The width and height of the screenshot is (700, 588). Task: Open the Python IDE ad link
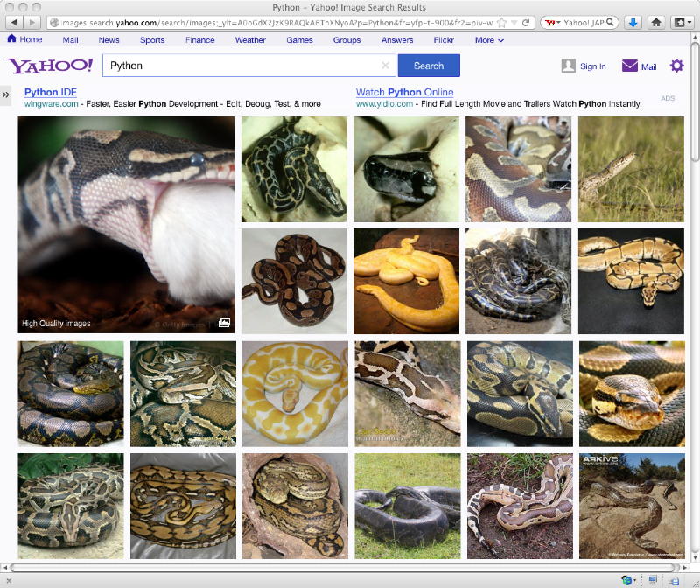[51, 92]
